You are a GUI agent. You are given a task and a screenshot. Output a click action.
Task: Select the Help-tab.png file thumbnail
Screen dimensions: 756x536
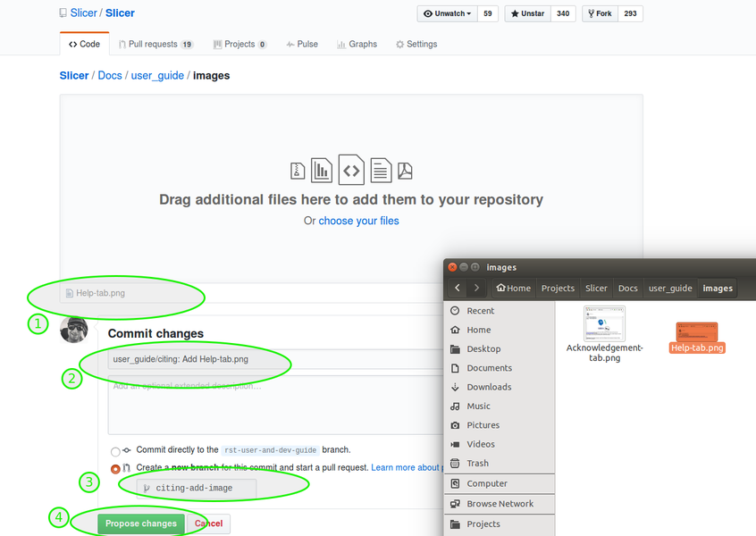pyautogui.click(x=697, y=332)
